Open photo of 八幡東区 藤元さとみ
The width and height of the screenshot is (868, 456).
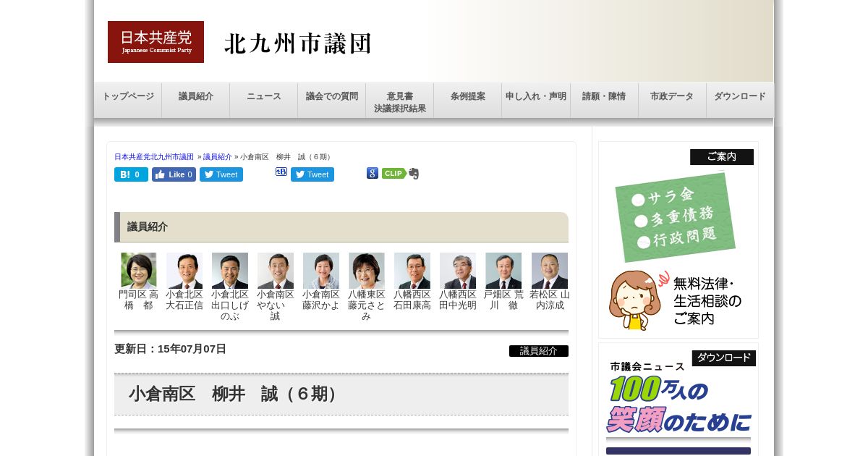point(367,271)
